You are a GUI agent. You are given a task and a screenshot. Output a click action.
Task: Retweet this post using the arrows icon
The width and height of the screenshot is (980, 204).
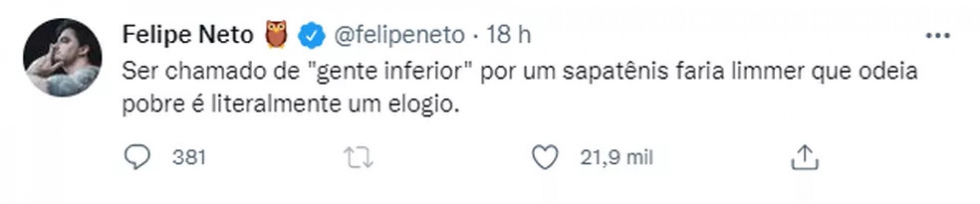[358, 158]
